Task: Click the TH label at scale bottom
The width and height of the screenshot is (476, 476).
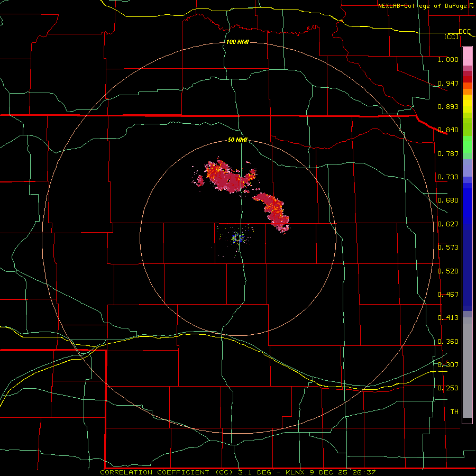Action: (454, 412)
